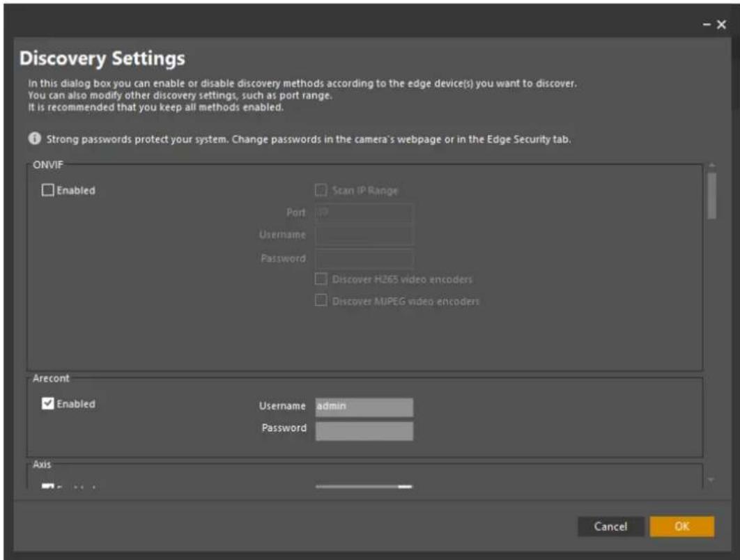Enable the ONVIF discovery checkbox
740x560 pixels.
coord(47,190)
